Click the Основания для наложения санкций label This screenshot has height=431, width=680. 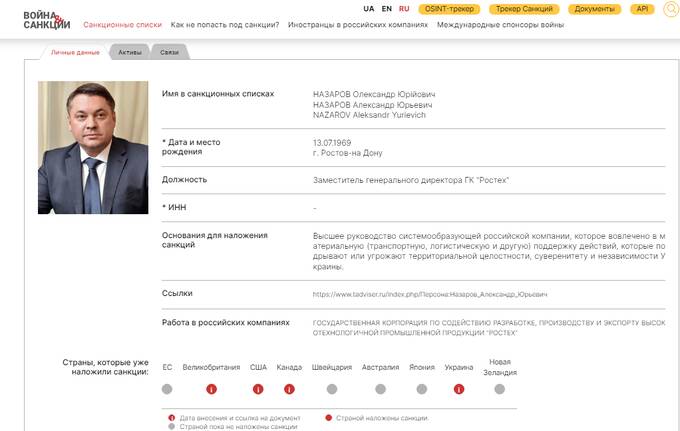(x=215, y=240)
